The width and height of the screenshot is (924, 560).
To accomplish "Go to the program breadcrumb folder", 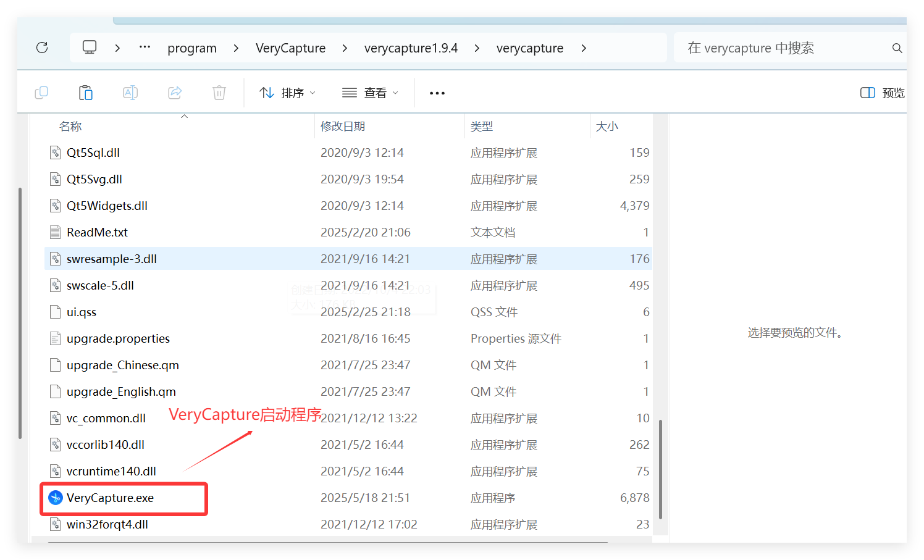I will (192, 48).
